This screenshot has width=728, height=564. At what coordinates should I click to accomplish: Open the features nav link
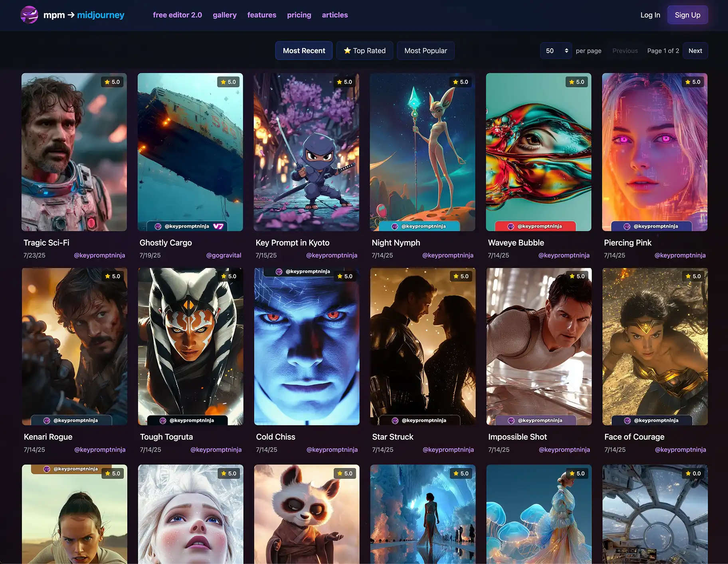click(x=262, y=15)
